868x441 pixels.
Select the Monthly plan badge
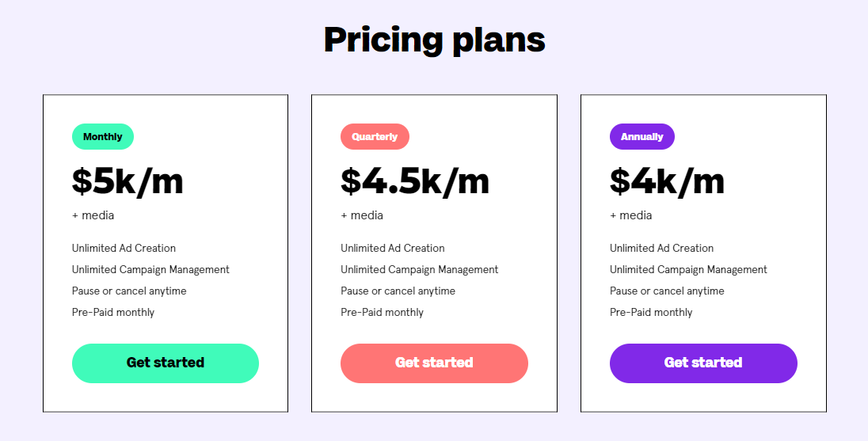pos(103,137)
